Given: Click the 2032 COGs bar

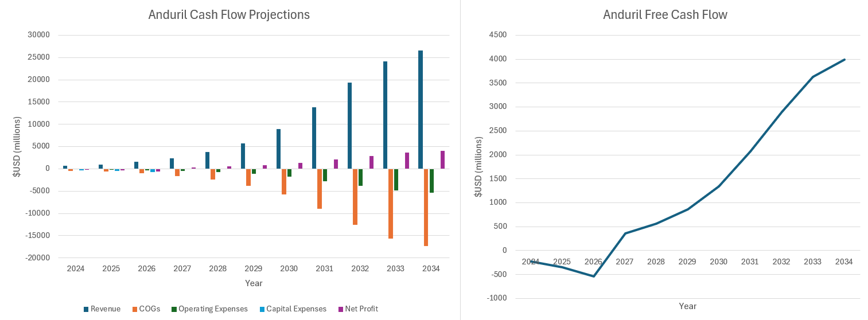Looking at the screenshot, I should tap(355, 196).
